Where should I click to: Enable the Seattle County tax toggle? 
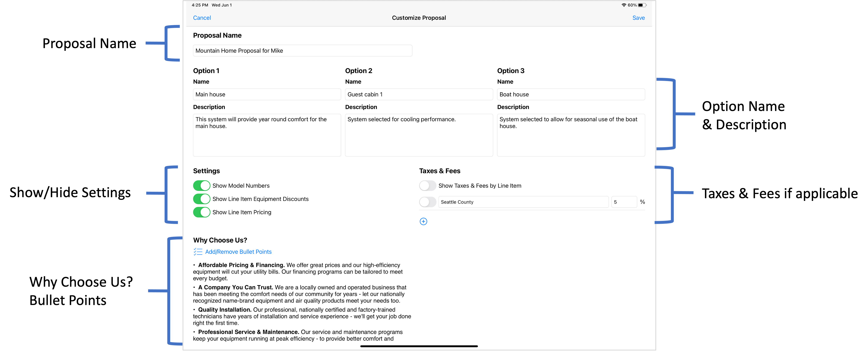428,202
